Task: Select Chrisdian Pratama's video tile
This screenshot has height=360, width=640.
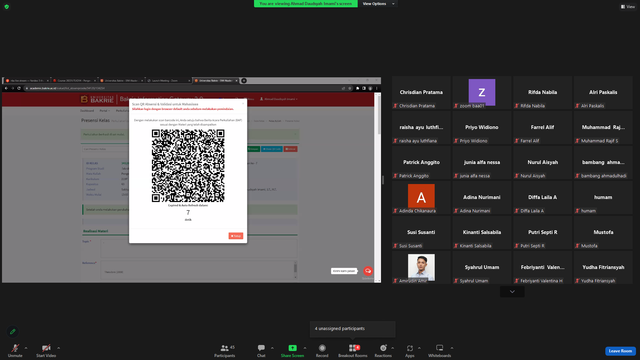Action: click(421, 93)
